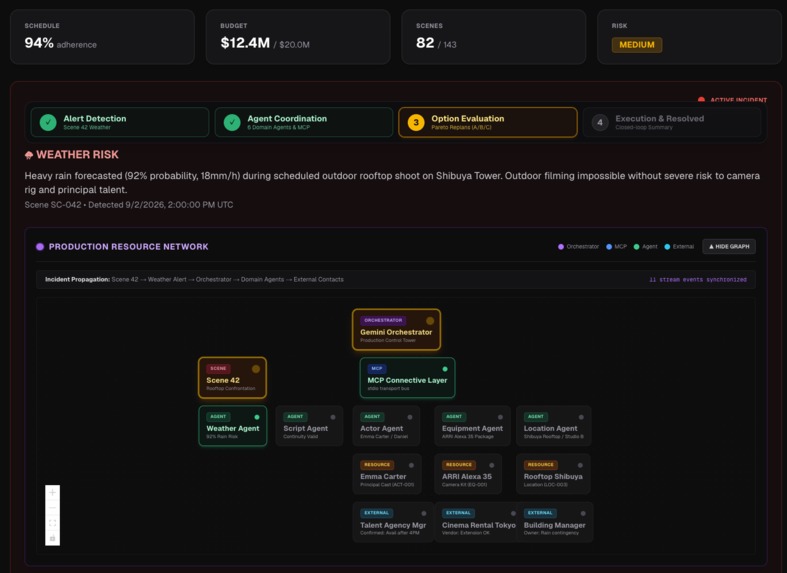Click the WEATHER RISK heading

tap(77, 155)
